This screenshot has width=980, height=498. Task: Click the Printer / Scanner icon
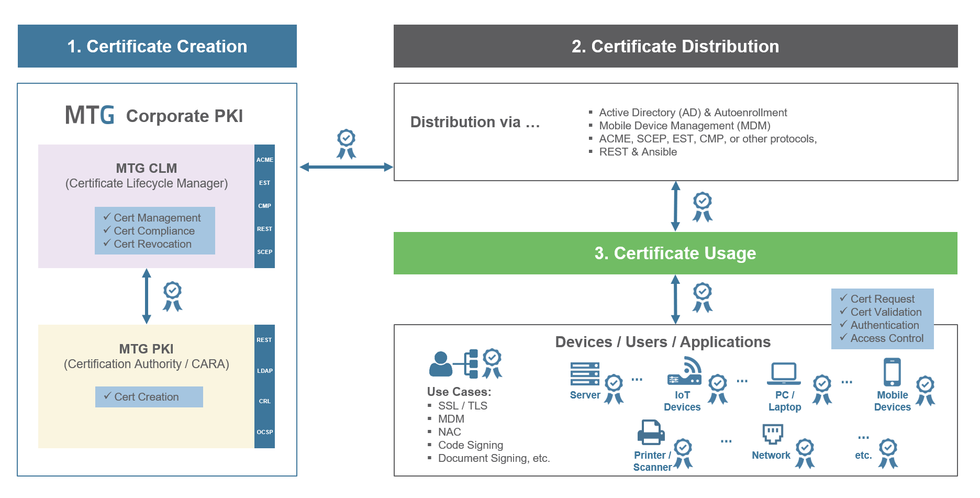click(x=651, y=433)
